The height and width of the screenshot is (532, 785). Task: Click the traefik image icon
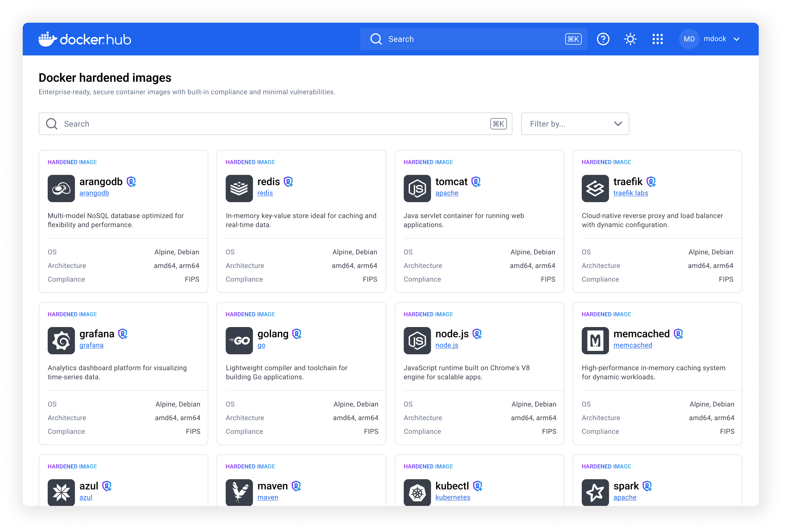click(595, 188)
